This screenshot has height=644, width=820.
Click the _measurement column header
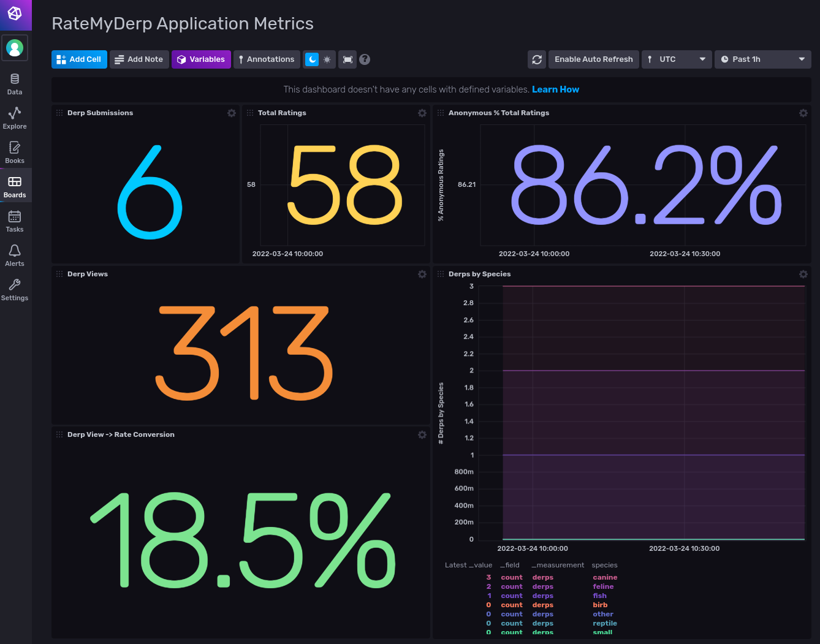558,565
